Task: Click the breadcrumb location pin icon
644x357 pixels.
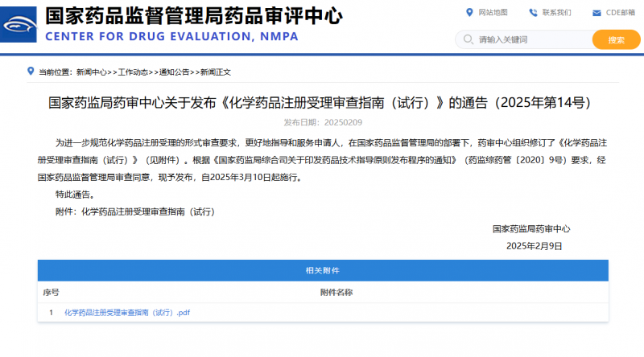Action: pyautogui.click(x=31, y=72)
